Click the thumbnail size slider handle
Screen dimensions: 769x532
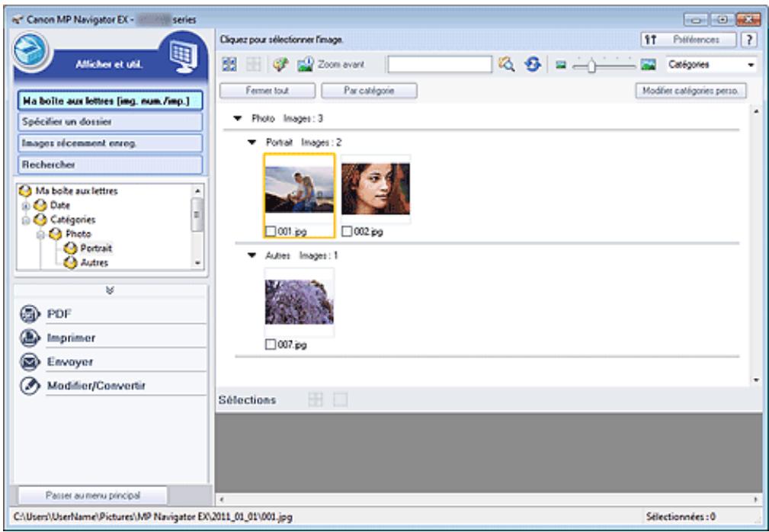[x=591, y=66]
